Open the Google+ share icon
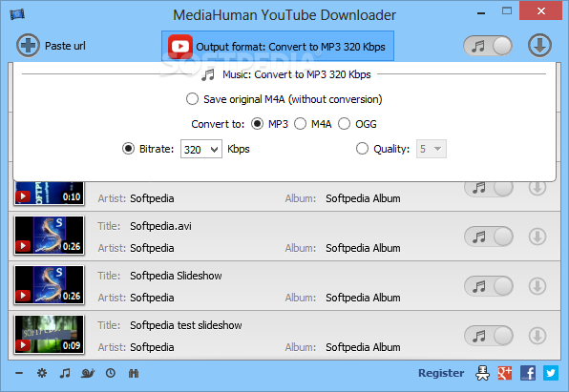Image resolution: width=569 pixels, height=392 pixels. coord(505,373)
